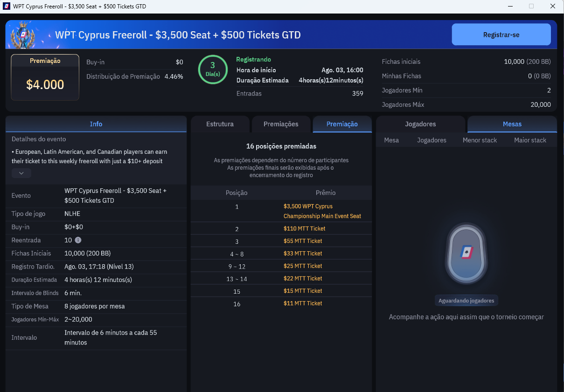Open the Jogadores tab

point(420,124)
